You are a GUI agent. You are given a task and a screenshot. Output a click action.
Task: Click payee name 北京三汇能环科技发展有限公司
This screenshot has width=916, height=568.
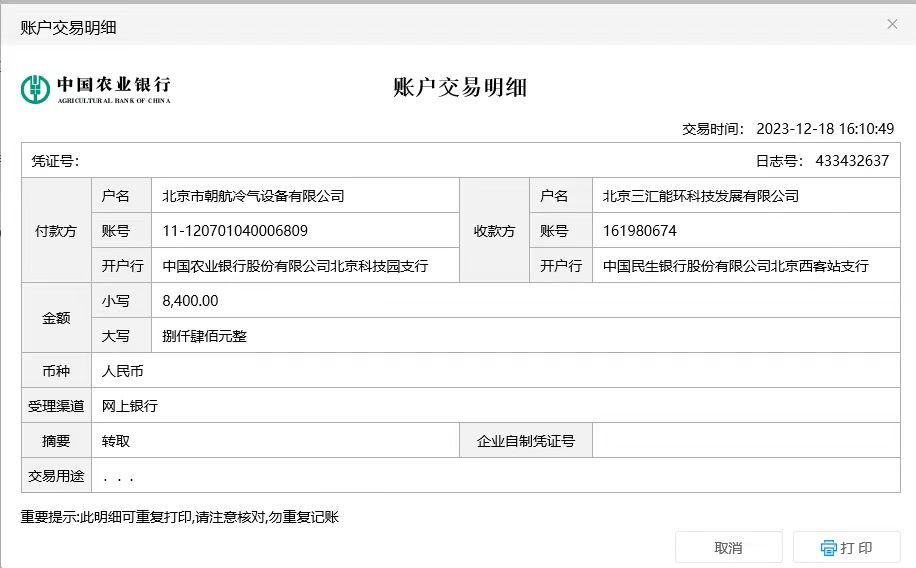click(x=700, y=196)
